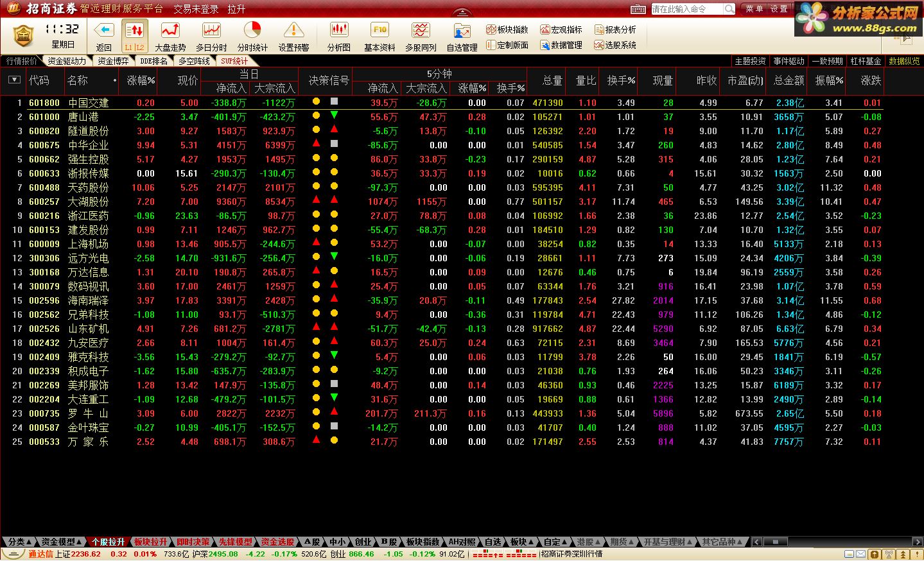Open 事件驱动 link
Image resolution: width=924 pixels, height=561 pixels.
[789, 61]
